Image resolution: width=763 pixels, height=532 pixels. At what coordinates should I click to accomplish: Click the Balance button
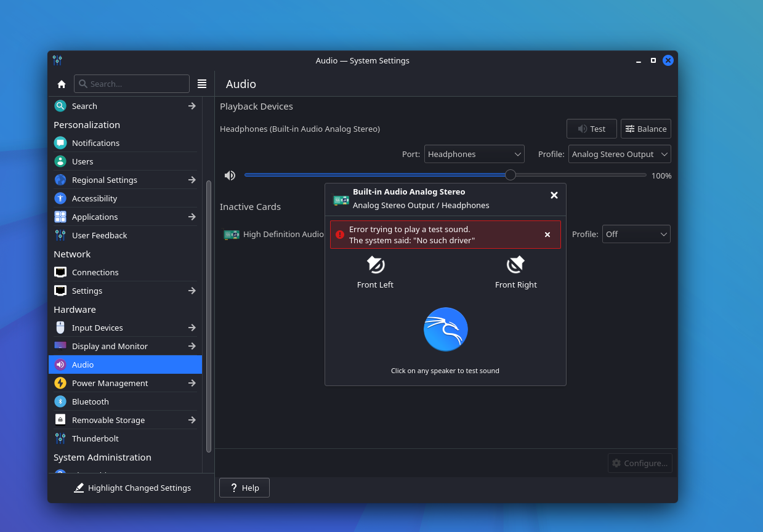[645, 129]
